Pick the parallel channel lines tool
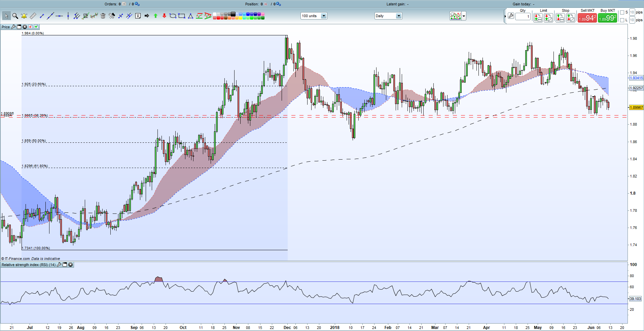 (76, 16)
